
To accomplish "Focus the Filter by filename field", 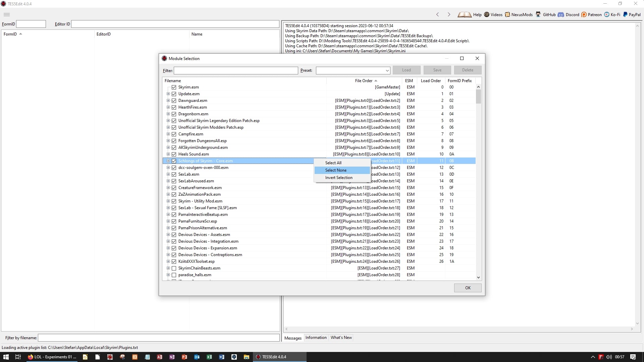I will pos(159,338).
